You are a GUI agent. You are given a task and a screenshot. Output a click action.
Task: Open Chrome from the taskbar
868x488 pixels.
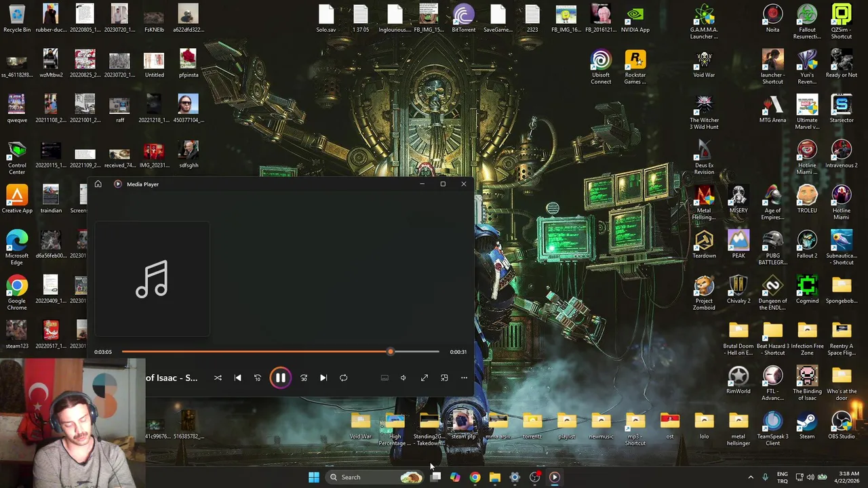[x=475, y=477]
